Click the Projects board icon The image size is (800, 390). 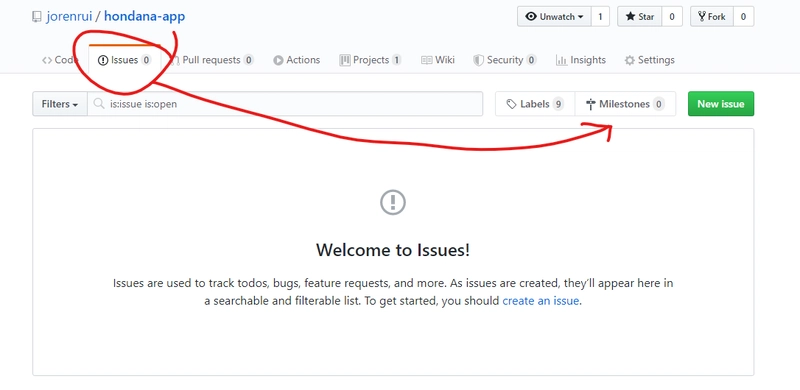(x=345, y=60)
